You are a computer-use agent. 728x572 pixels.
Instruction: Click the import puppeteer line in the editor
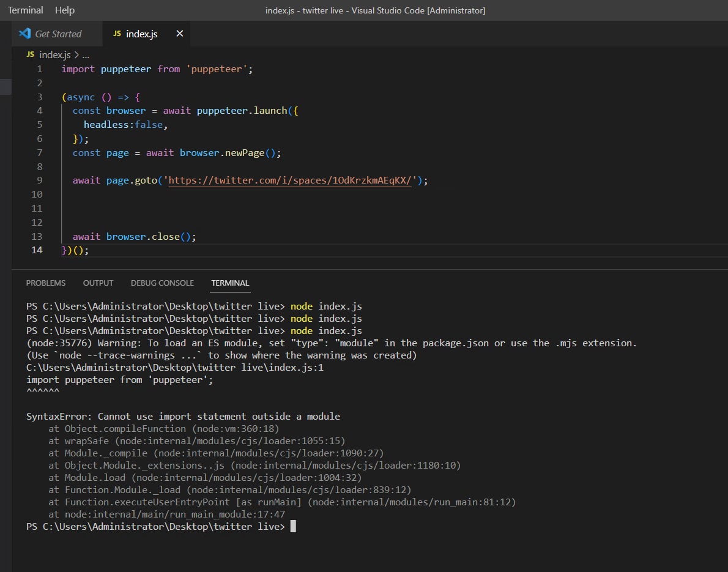tap(157, 69)
